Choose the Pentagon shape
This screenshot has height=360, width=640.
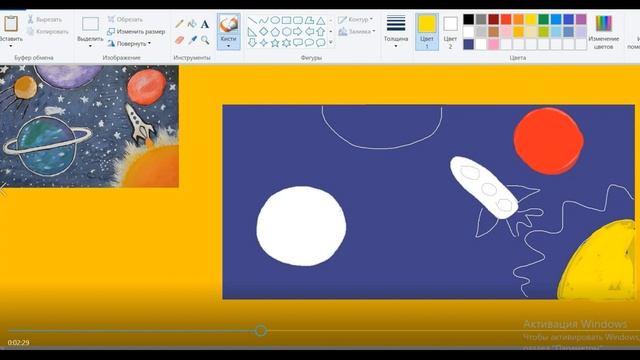(x=275, y=31)
